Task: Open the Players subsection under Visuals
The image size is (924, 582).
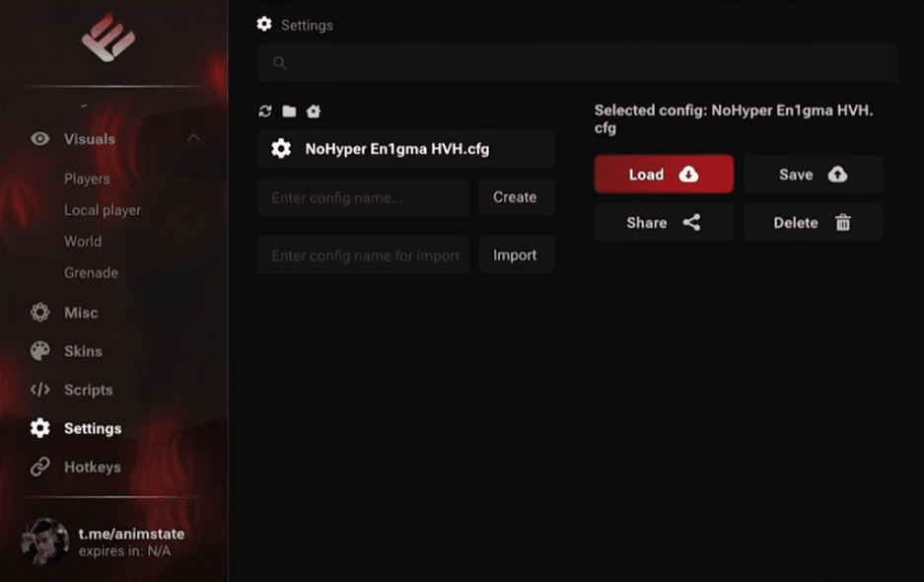Action: pos(87,179)
